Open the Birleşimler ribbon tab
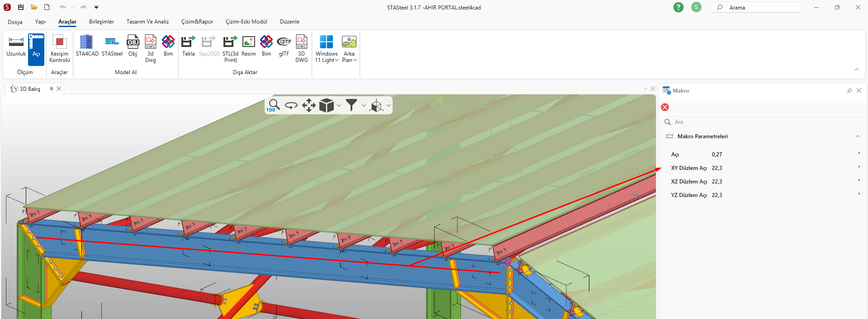 pyautogui.click(x=101, y=22)
